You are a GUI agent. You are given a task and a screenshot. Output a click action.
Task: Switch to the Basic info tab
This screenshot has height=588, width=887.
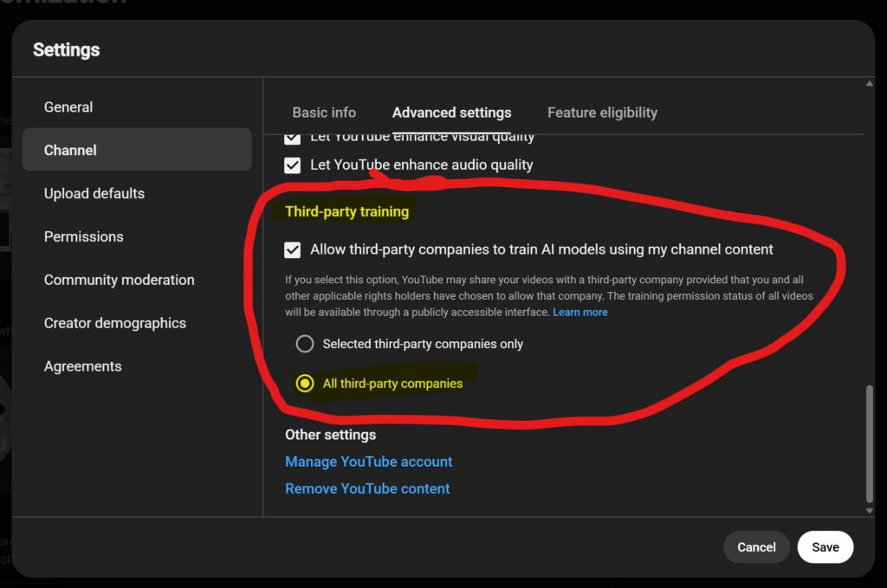pyautogui.click(x=324, y=113)
